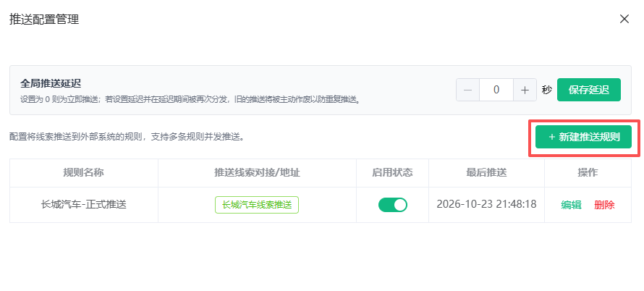This screenshot has width=644, height=291.
Task: Select the 推送线索对接/地址 column header
Action: [x=257, y=172]
